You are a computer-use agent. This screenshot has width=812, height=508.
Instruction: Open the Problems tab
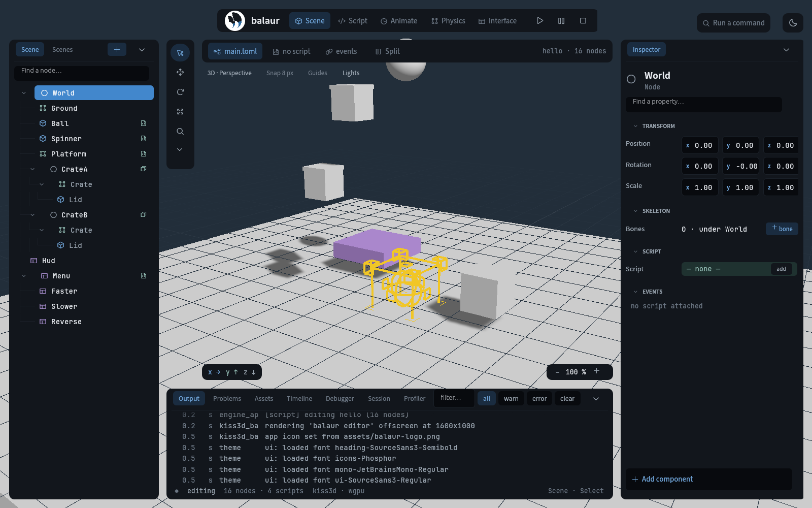(227, 399)
